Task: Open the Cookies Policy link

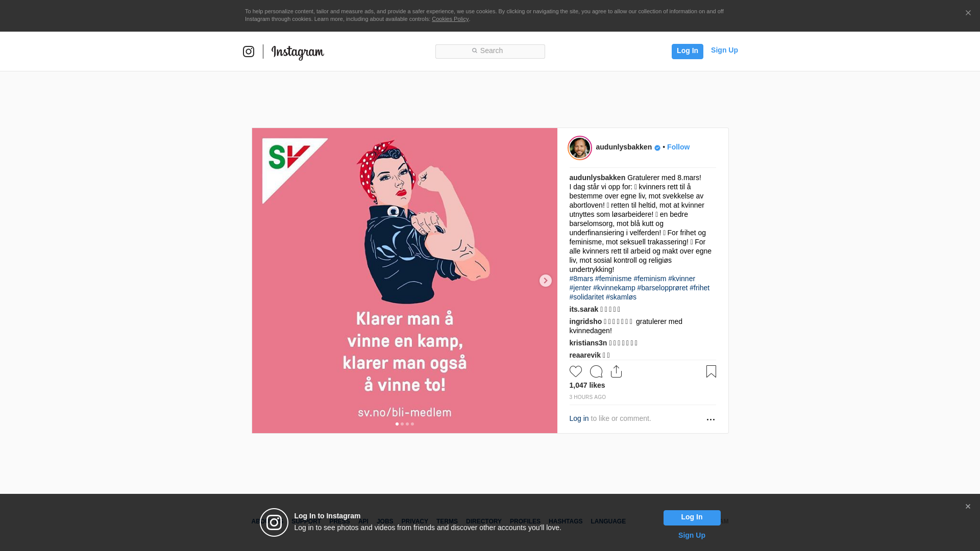Action: [x=450, y=19]
